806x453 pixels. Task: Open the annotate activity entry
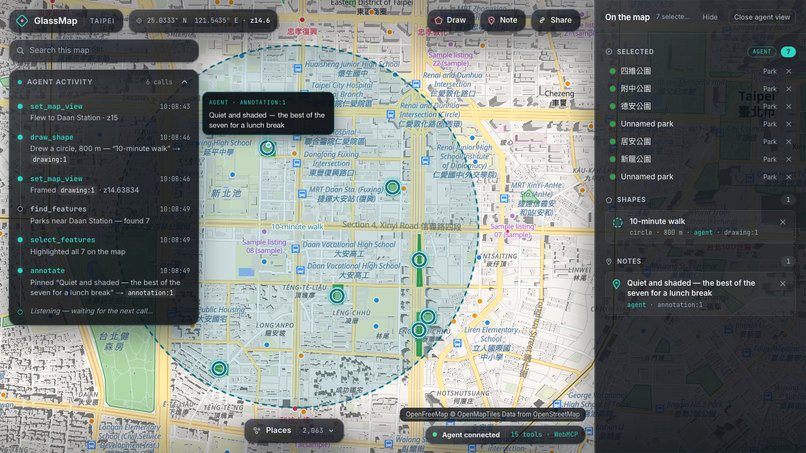[x=104, y=281]
